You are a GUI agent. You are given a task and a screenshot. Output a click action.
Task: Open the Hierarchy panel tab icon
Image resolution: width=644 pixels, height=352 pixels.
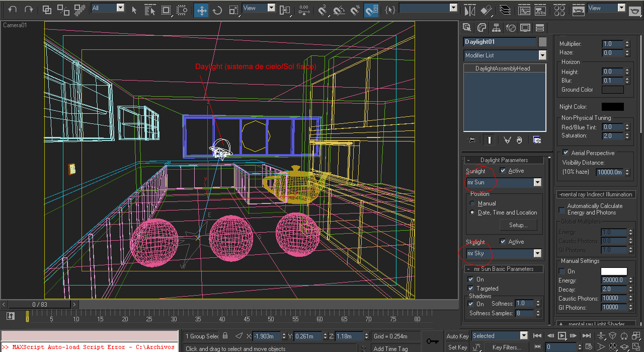pyautogui.click(x=496, y=28)
